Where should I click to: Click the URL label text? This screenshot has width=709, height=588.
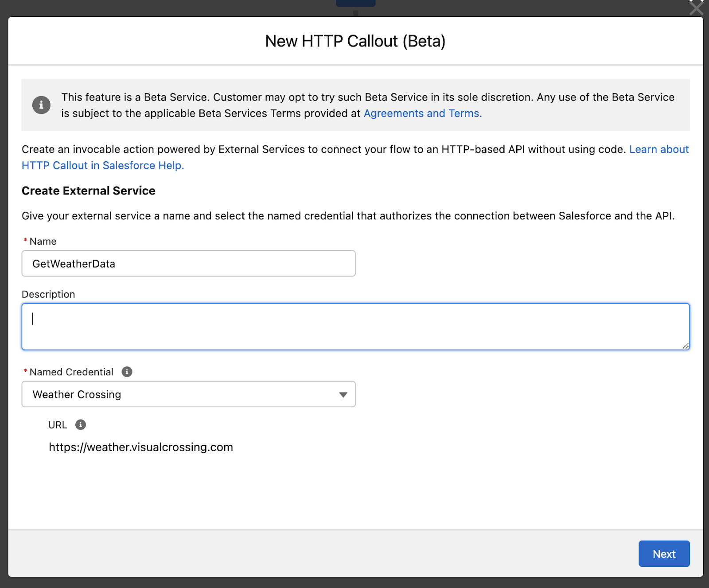click(x=58, y=425)
